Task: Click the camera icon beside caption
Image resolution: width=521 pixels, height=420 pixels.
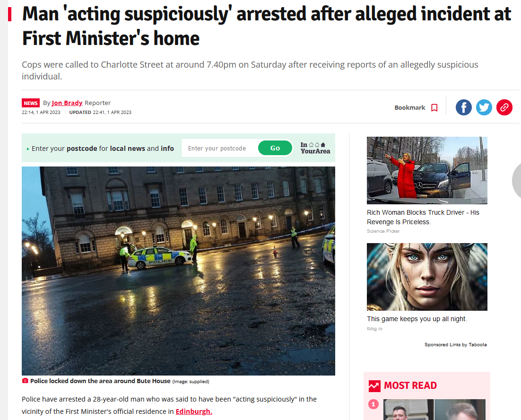Action: [x=25, y=381]
